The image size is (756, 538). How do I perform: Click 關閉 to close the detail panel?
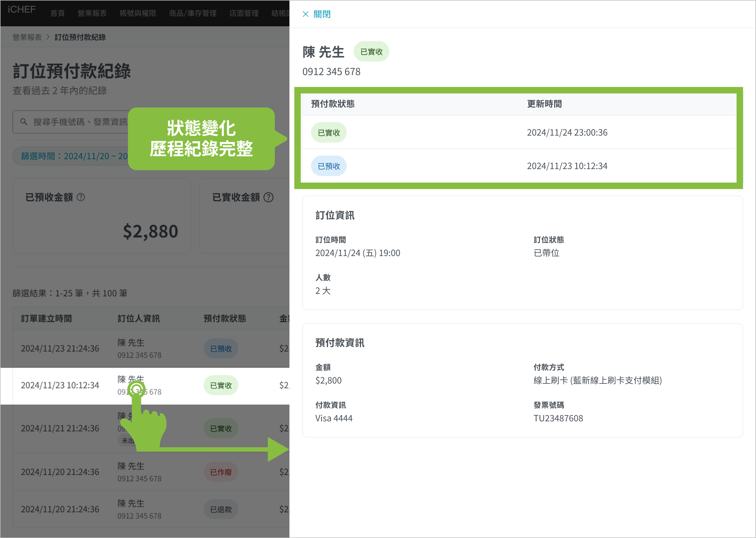[322, 14]
